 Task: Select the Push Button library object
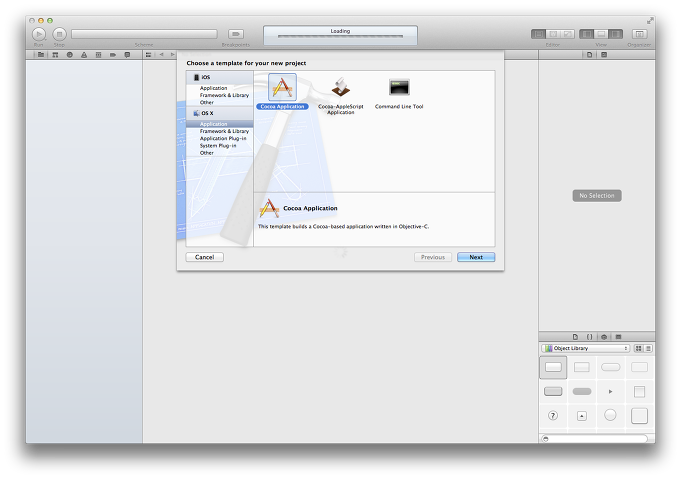pyautogui.click(x=553, y=367)
